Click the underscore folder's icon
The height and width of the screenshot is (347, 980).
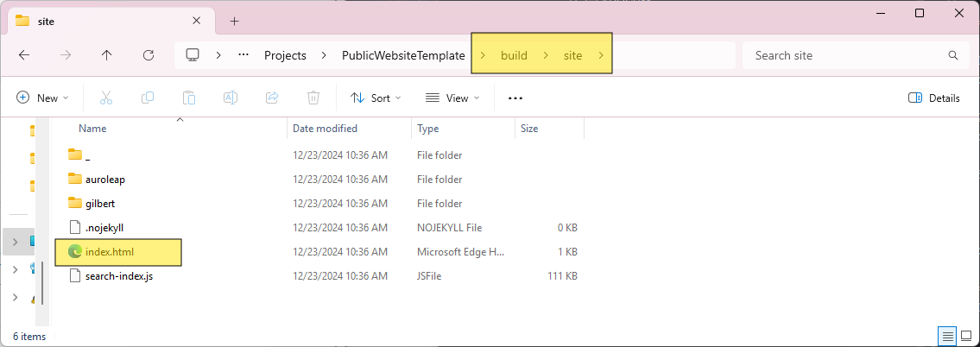click(75, 155)
